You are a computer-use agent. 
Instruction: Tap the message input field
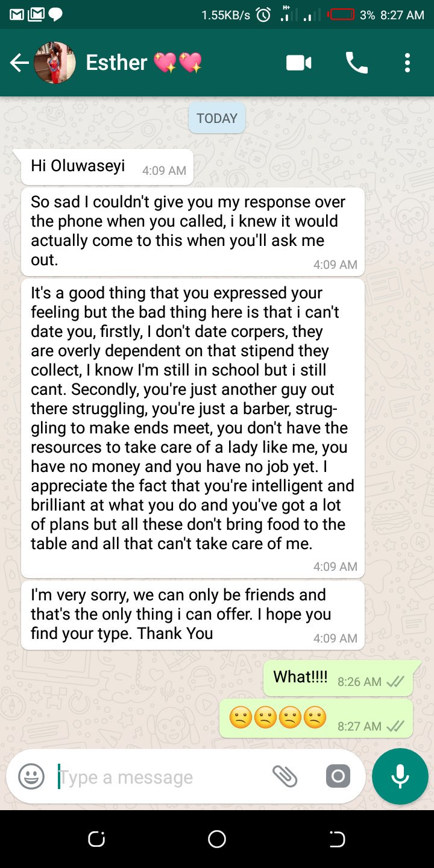(x=151, y=777)
